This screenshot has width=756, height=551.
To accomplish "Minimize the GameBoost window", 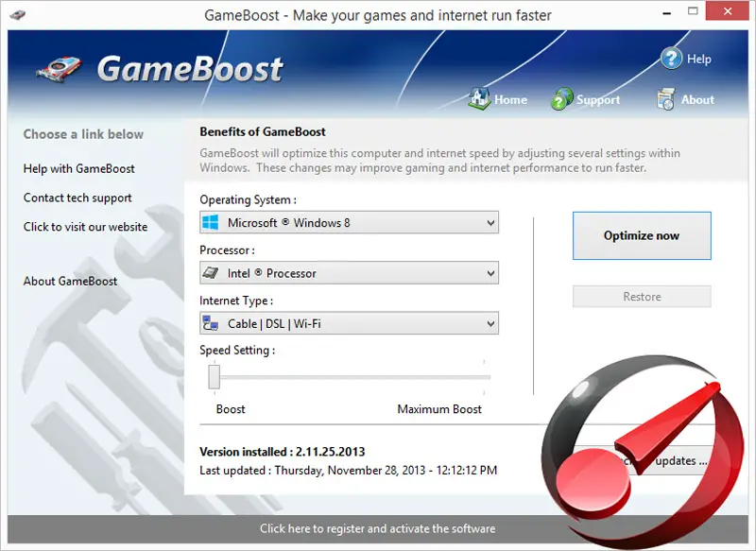I will coord(667,13).
